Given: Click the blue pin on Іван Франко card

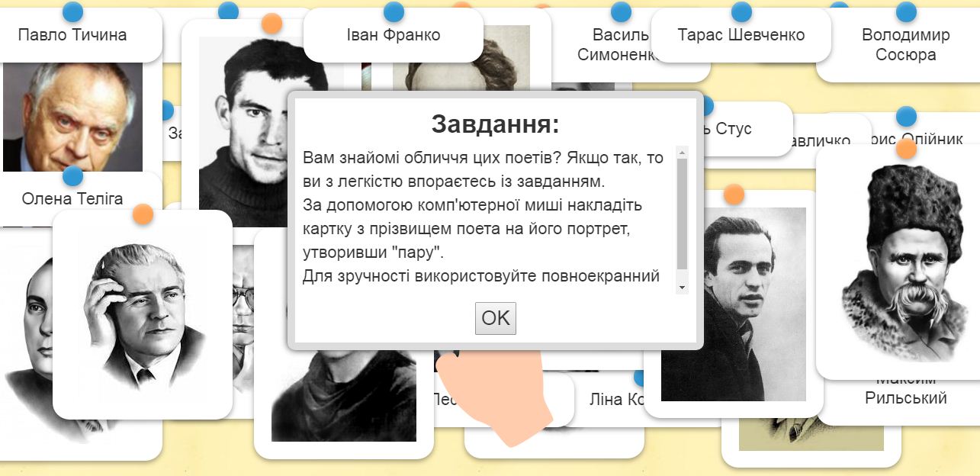Looking at the screenshot, I should point(394,11).
